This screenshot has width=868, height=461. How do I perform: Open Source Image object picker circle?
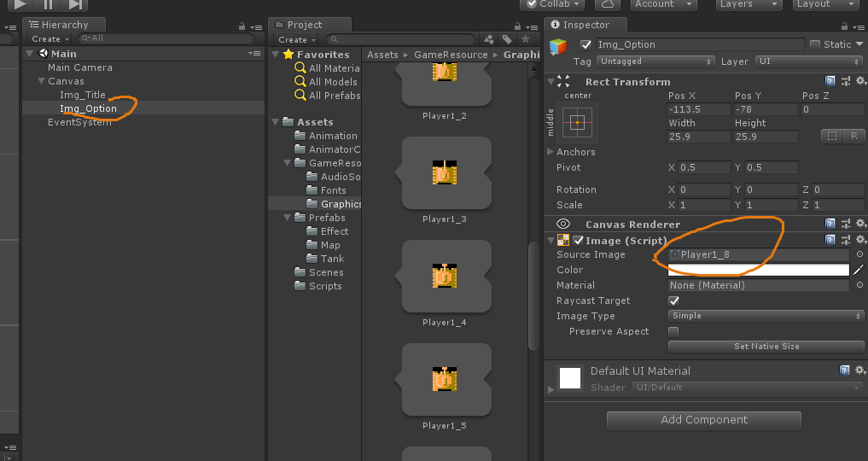tap(859, 254)
